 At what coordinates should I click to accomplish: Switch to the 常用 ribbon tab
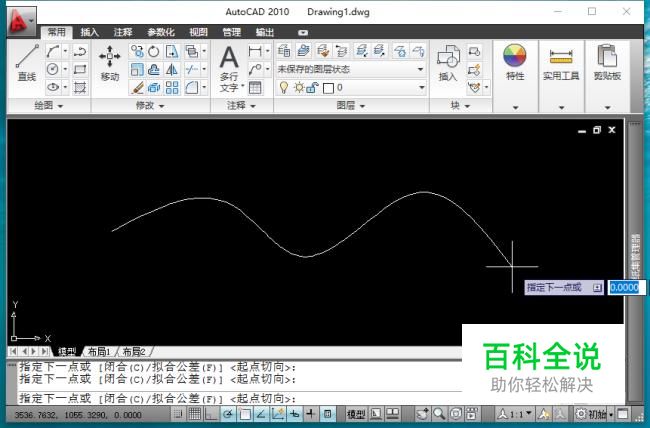coord(56,32)
